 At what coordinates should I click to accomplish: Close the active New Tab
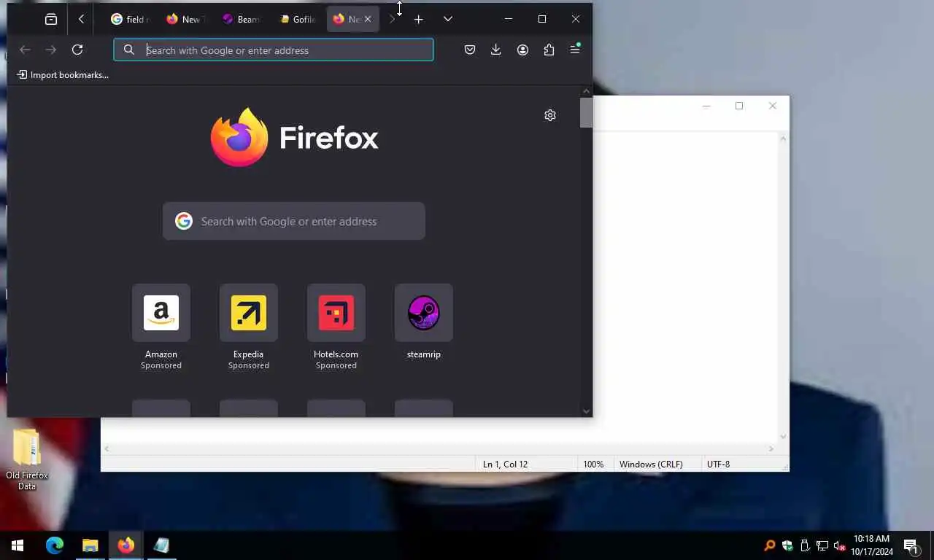pos(368,20)
